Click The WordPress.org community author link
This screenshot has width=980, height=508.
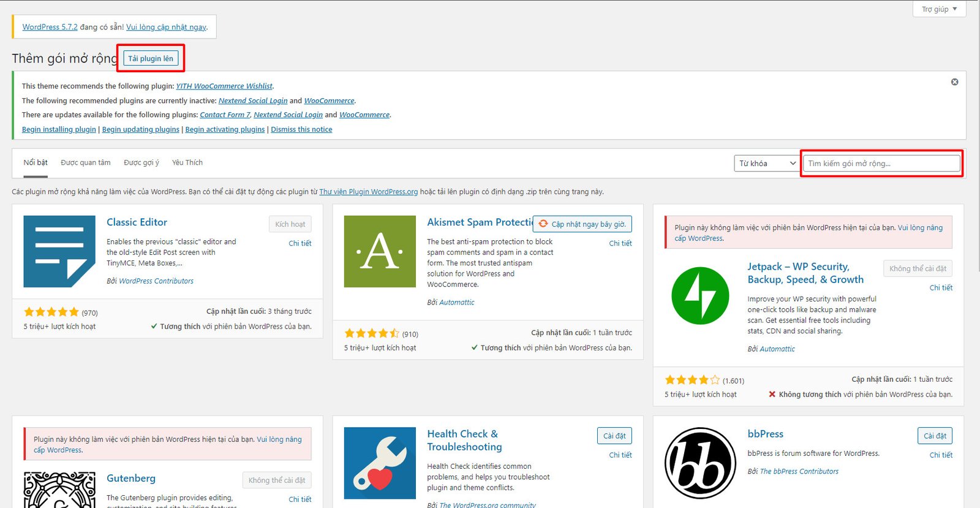coord(488,505)
